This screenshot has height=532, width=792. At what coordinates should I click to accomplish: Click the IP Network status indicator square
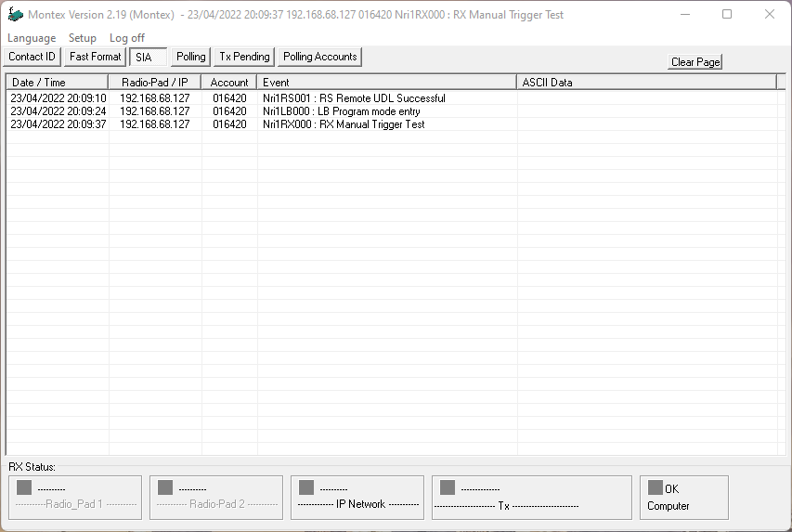[x=306, y=487]
